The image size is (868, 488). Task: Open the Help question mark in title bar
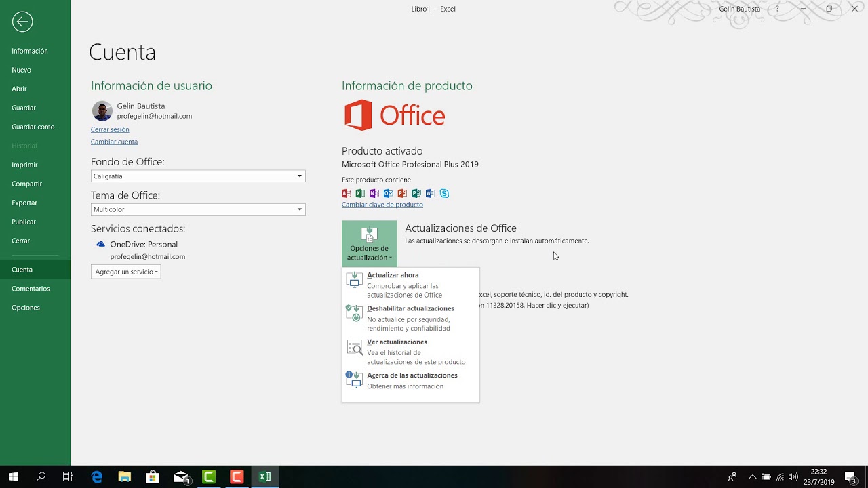777,9
